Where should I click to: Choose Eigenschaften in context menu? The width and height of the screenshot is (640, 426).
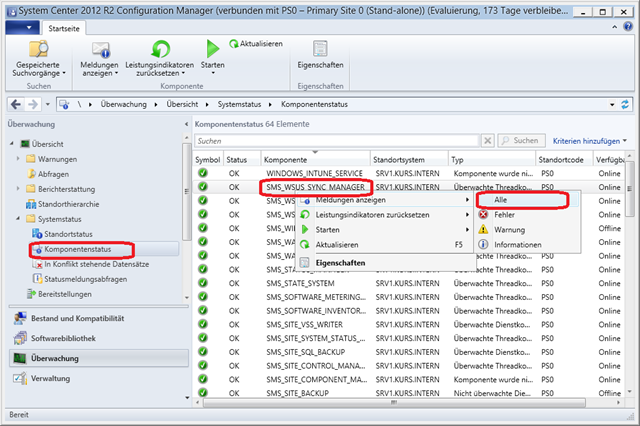tap(385, 263)
